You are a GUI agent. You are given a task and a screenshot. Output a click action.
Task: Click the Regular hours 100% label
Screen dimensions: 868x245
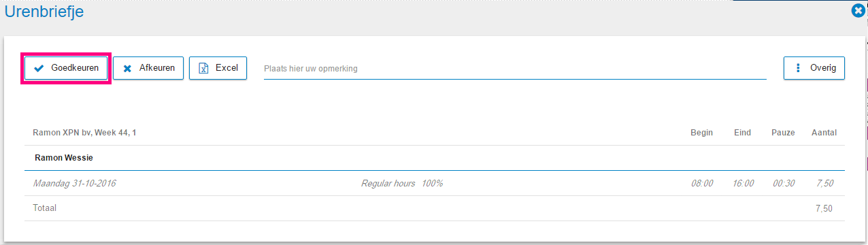(402, 184)
